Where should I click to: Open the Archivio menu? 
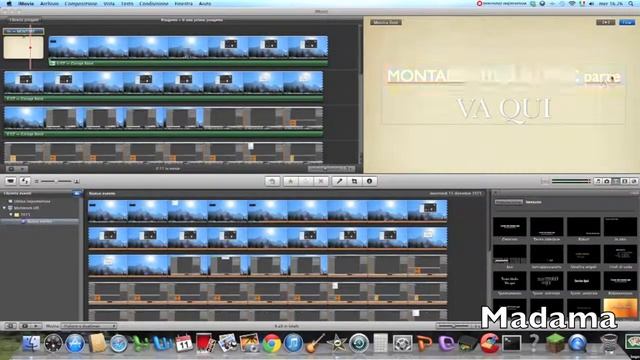tap(49, 3)
